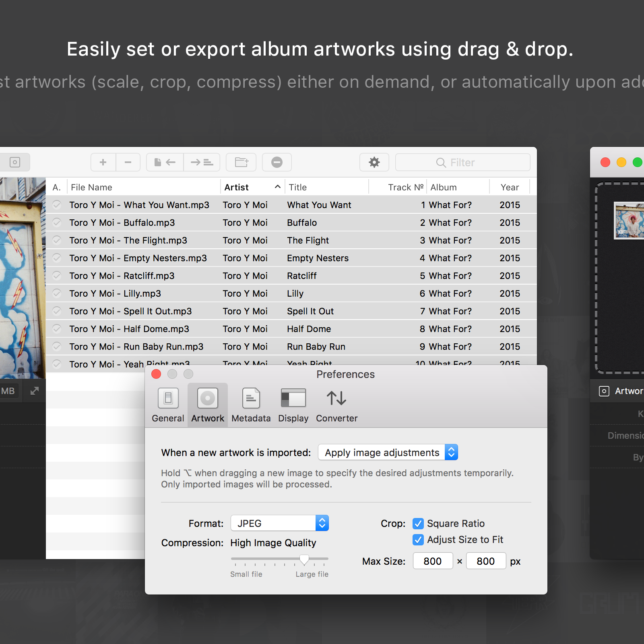644x644 pixels.
Task: Toggle checkmark for Lilly.mp3 row
Action: pos(57,293)
